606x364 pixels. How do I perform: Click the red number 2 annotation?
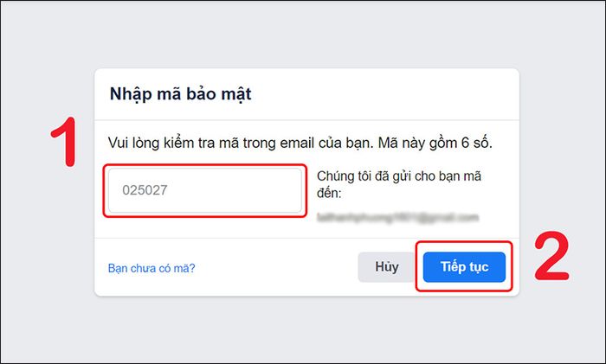pyautogui.click(x=552, y=256)
